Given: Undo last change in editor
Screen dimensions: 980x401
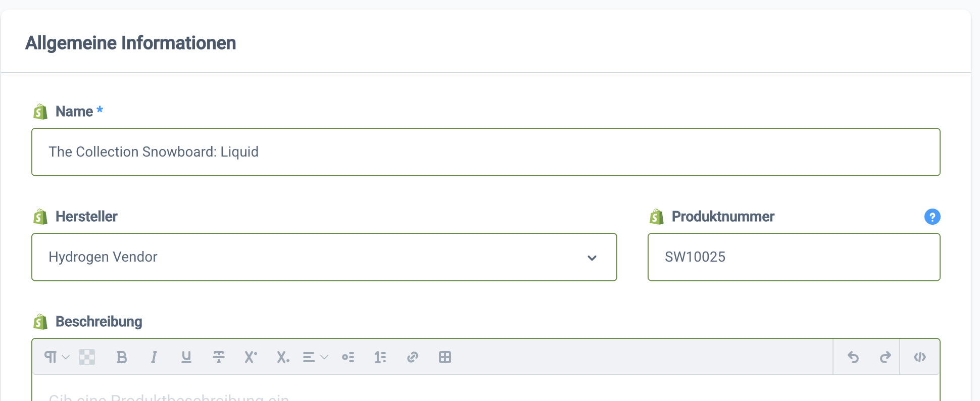Looking at the screenshot, I should pos(853,357).
